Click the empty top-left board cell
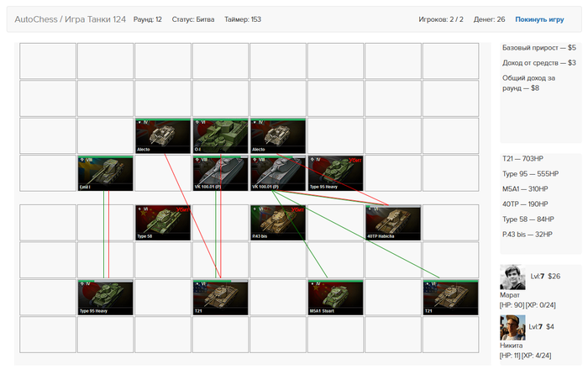 [48, 61]
